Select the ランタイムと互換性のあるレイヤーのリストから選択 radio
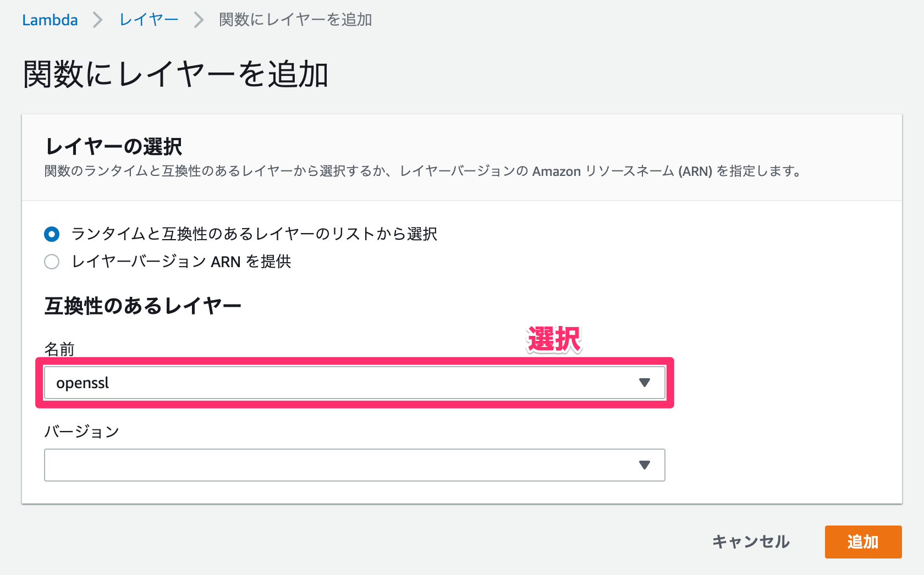 [52, 234]
